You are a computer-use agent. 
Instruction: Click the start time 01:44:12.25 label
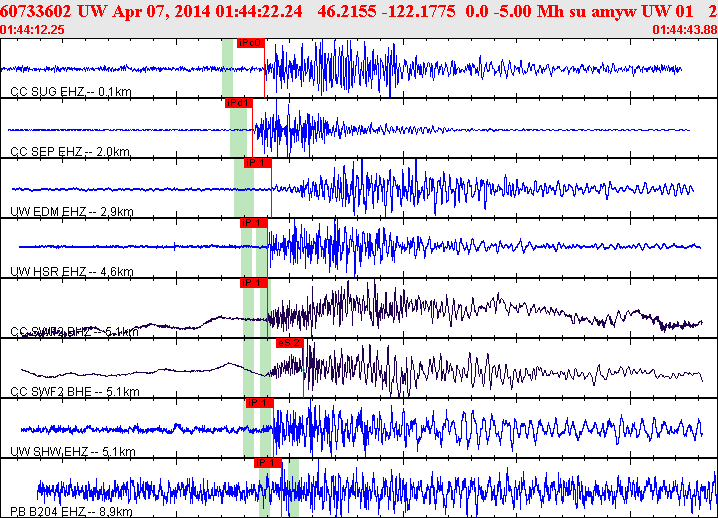(x=33, y=30)
